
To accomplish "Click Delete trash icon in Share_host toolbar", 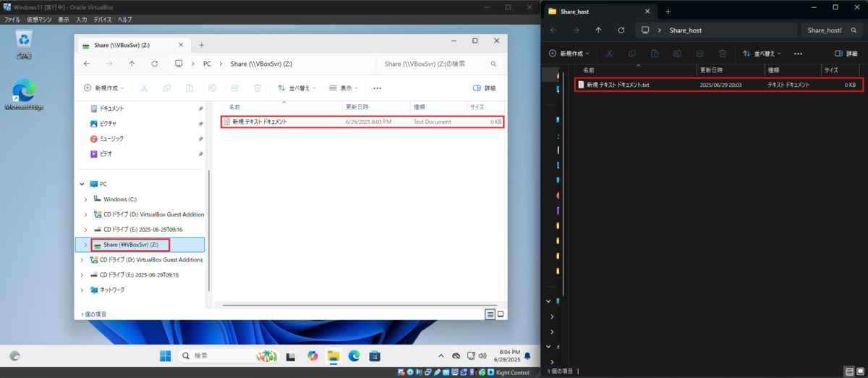I will click(x=723, y=54).
